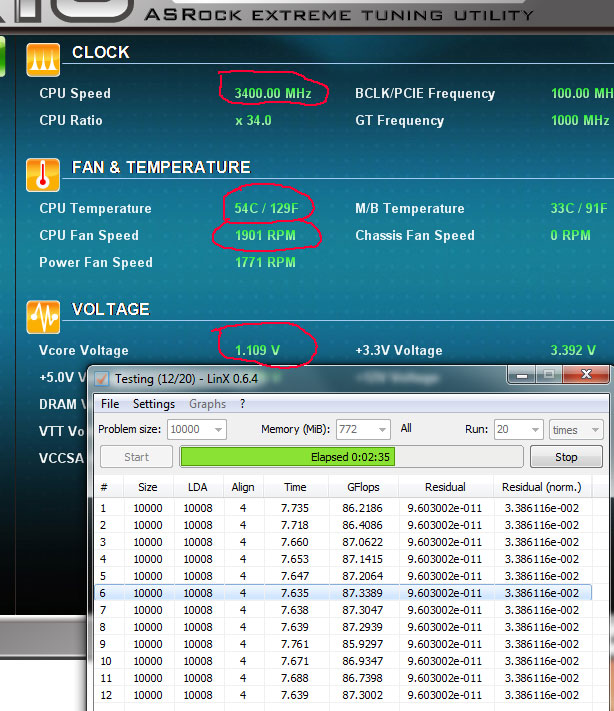Screen dimensions: 614x711
Task: Click the All memory link
Action: (406, 428)
